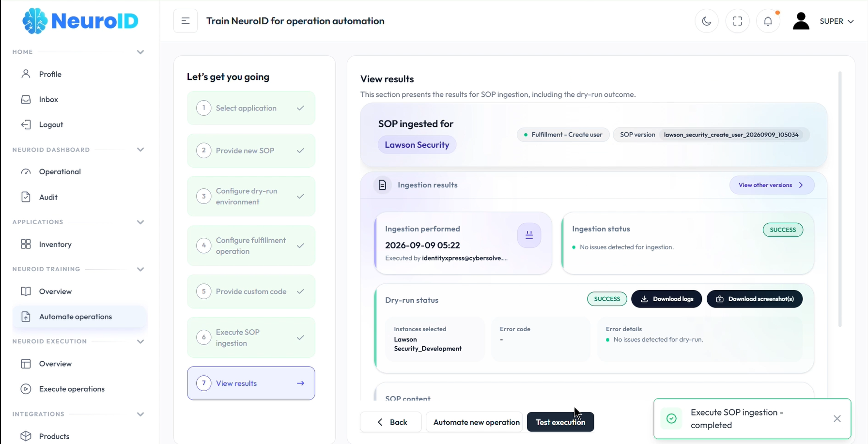Open Products under Integrations
Image resolution: width=868 pixels, height=444 pixels.
point(80,436)
